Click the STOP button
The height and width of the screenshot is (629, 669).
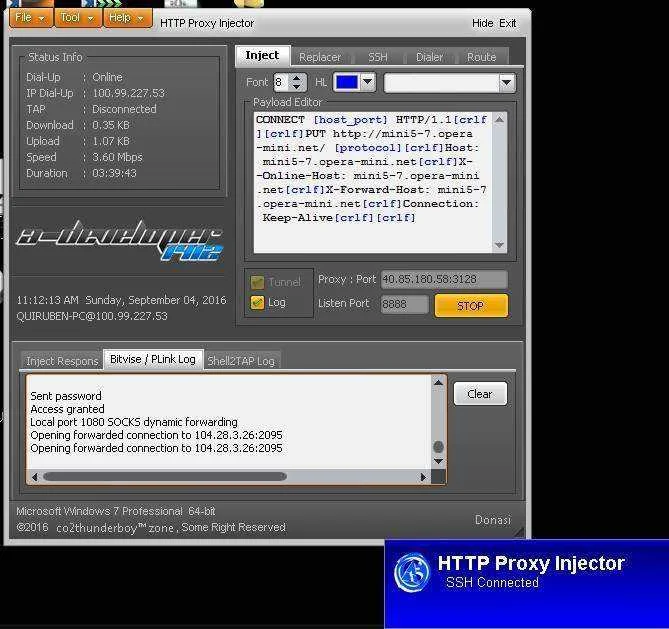[x=471, y=306]
